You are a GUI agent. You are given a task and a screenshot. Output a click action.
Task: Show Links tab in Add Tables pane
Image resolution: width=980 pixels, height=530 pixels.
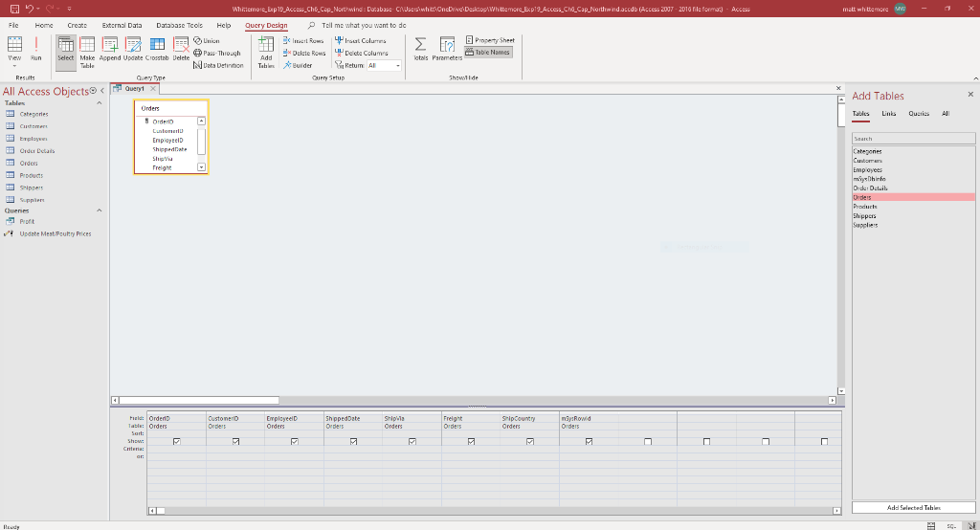[x=889, y=114]
